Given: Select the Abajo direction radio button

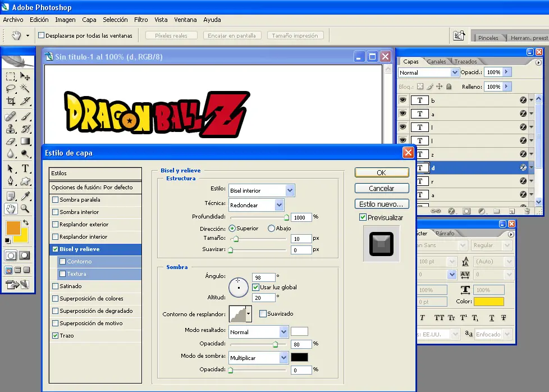Looking at the screenshot, I should [x=271, y=229].
